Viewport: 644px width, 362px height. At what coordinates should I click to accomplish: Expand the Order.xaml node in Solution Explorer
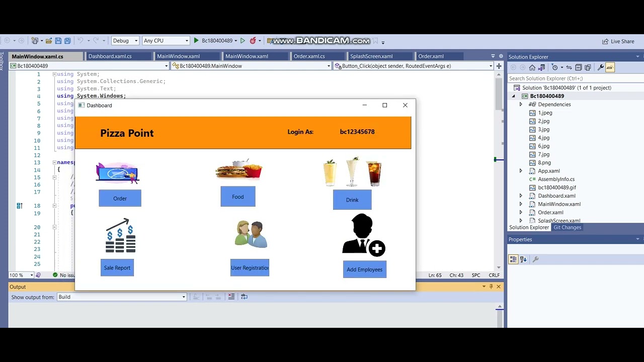[521, 212]
